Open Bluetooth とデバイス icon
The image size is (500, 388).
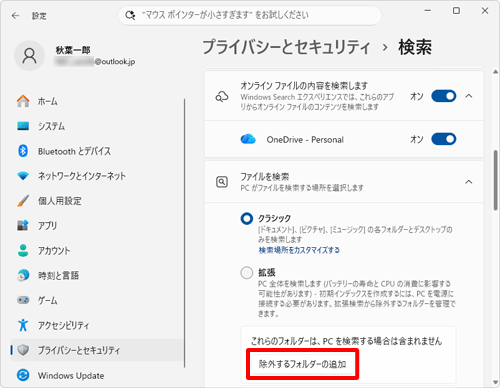(x=23, y=151)
